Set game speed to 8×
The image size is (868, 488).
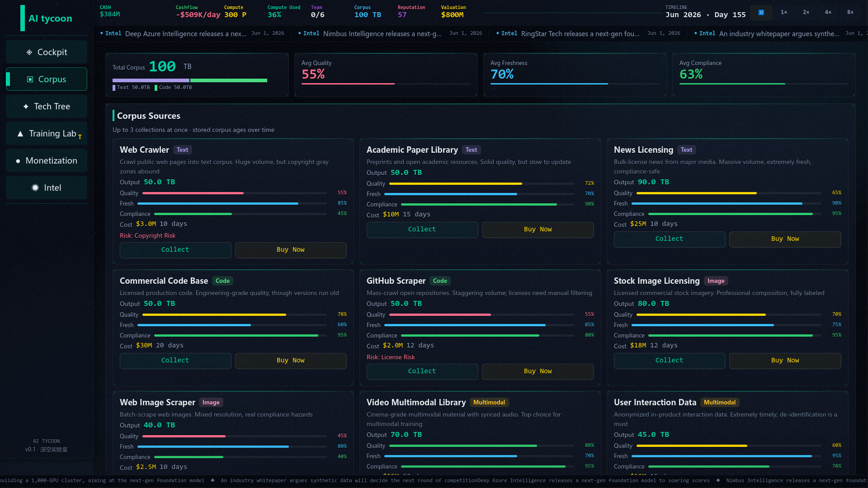click(x=850, y=13)
